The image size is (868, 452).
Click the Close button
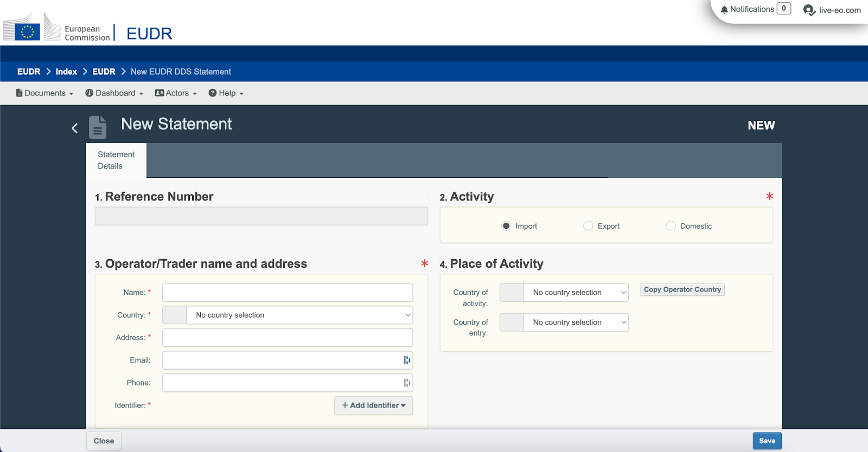pyautogui.click(x=104, y=441)
